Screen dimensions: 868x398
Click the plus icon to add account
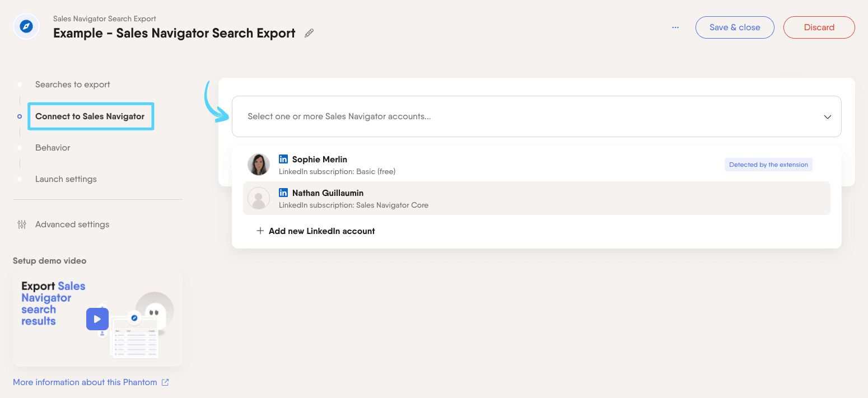click(260, 231)
